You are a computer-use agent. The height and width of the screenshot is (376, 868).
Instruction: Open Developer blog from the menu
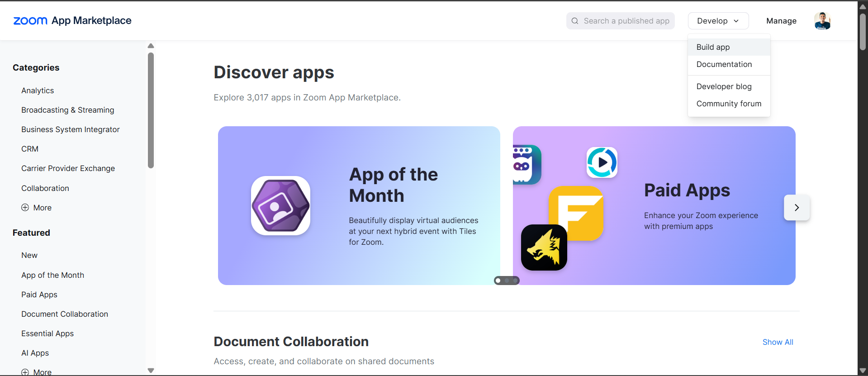[x=729, y=86]
